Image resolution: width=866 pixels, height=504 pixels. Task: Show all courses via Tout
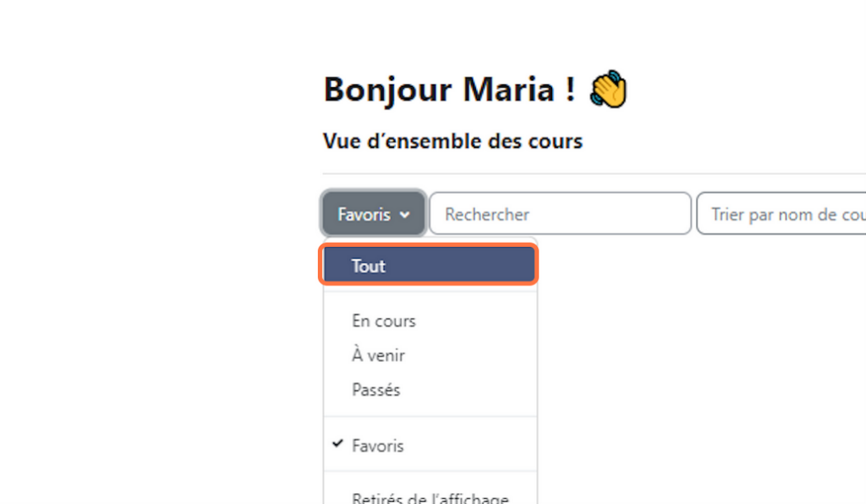coord(429,265)
